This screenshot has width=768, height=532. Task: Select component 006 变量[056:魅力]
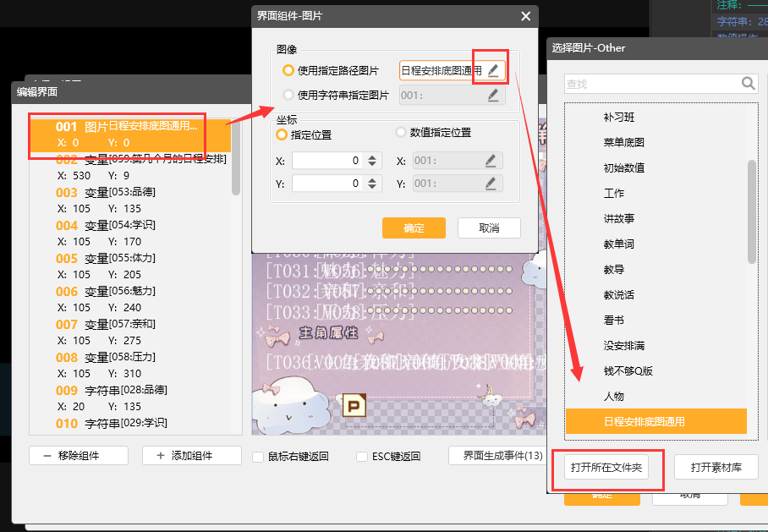point(129,299)
